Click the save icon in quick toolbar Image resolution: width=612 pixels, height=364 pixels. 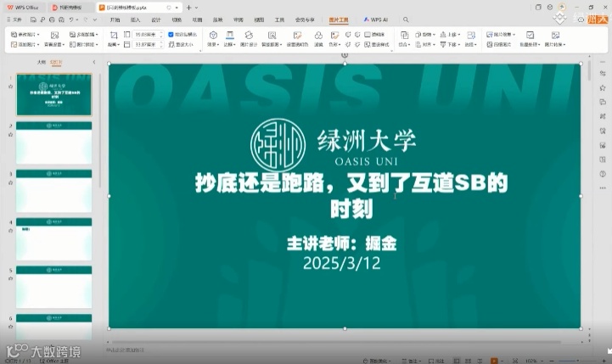tap(33, 20)
